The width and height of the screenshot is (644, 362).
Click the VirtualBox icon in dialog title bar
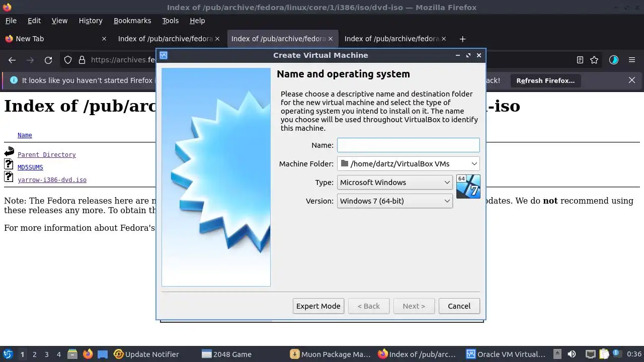[164, 55]
